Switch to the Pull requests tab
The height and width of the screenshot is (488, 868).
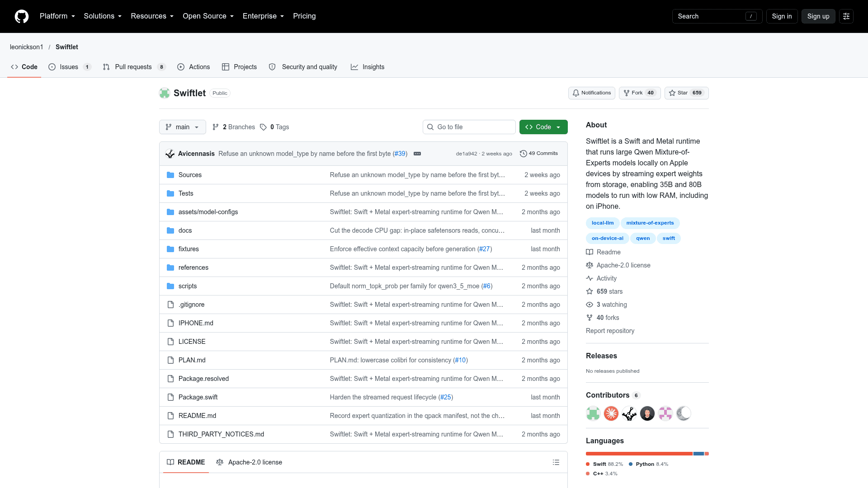pyautogui.click(x=134, y=67)
